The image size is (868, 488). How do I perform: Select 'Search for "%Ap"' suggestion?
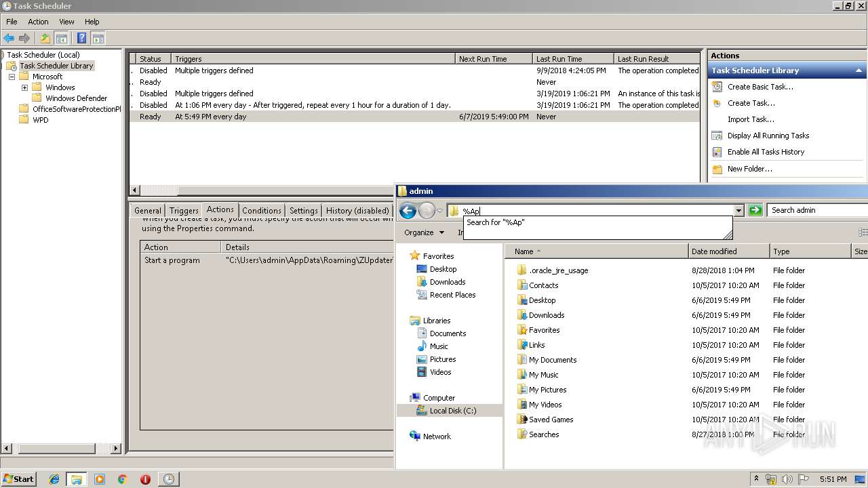click(496, 222)
